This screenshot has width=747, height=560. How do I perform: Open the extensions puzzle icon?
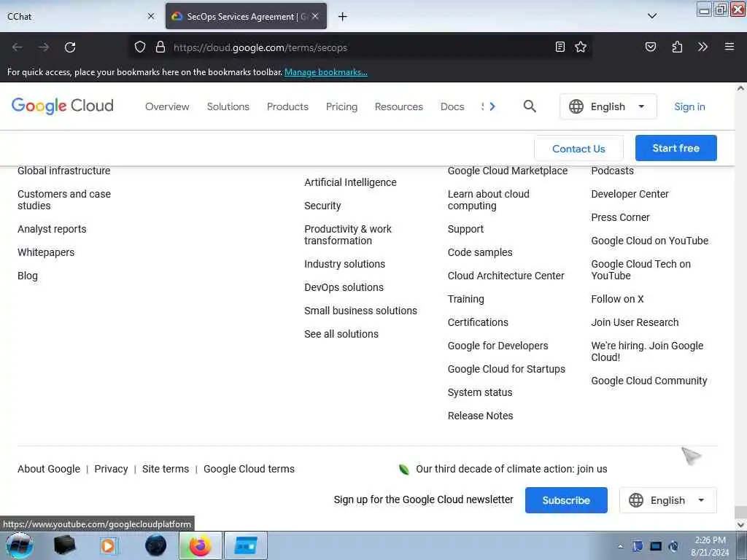[677, 47]
